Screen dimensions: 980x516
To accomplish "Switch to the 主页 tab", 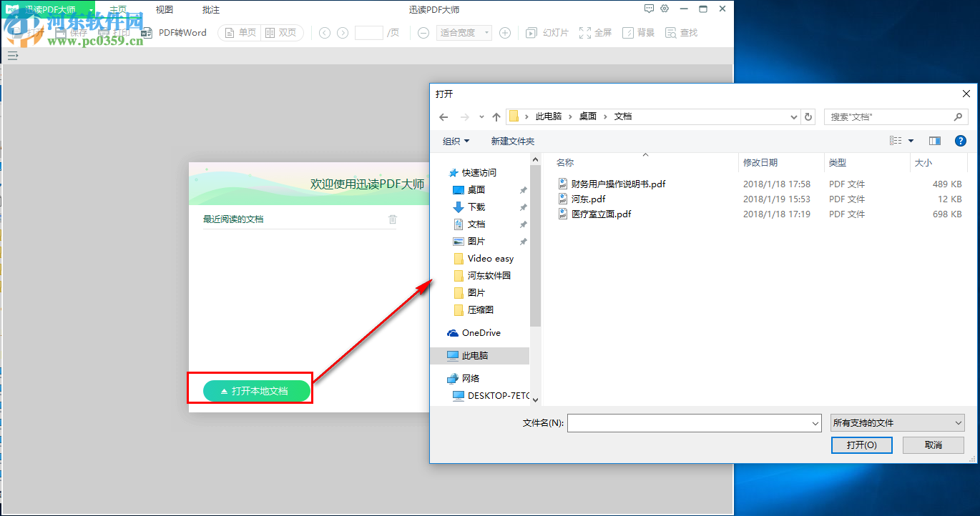I will [x=118, y=10].
